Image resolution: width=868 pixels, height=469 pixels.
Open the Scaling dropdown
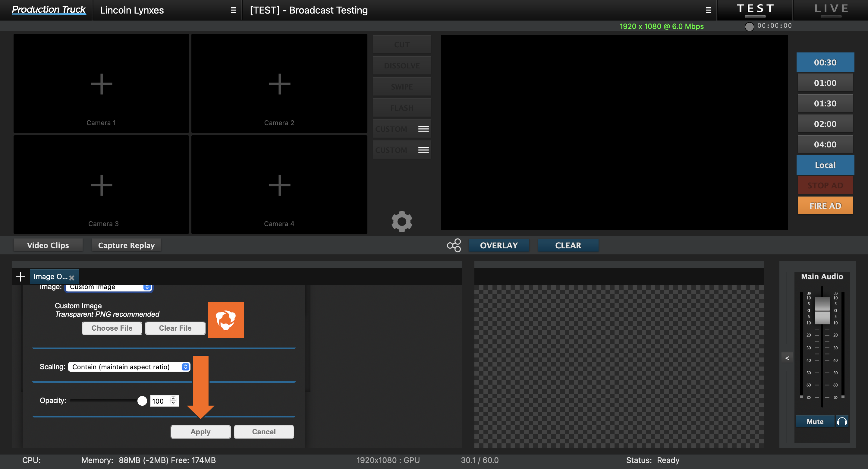129,367
